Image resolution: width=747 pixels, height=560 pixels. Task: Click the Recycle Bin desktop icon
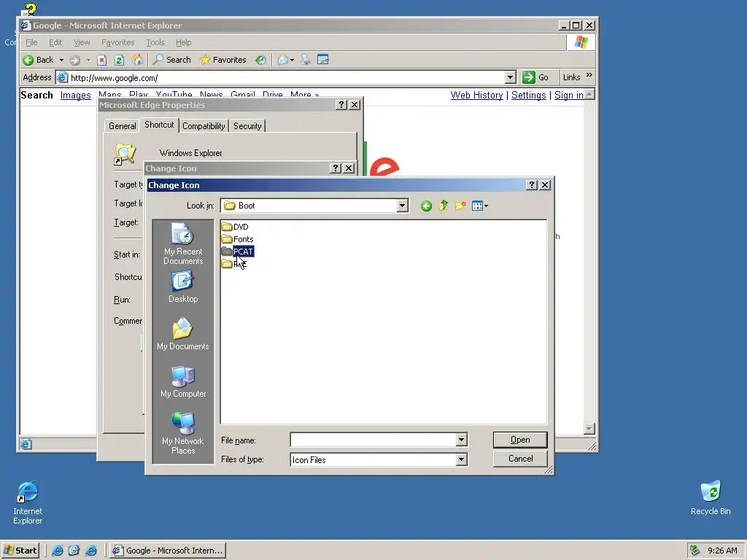point(711,498)
